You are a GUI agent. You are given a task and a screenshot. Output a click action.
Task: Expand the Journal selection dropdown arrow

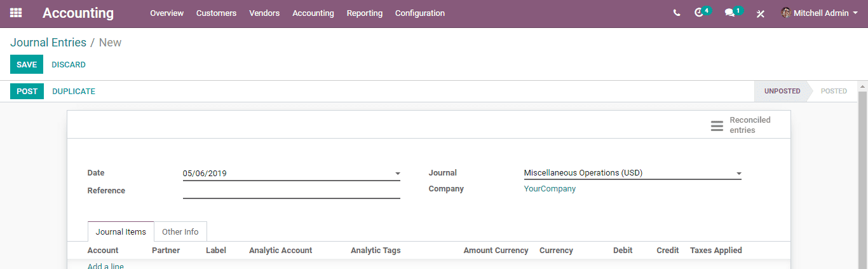point(739,174)
